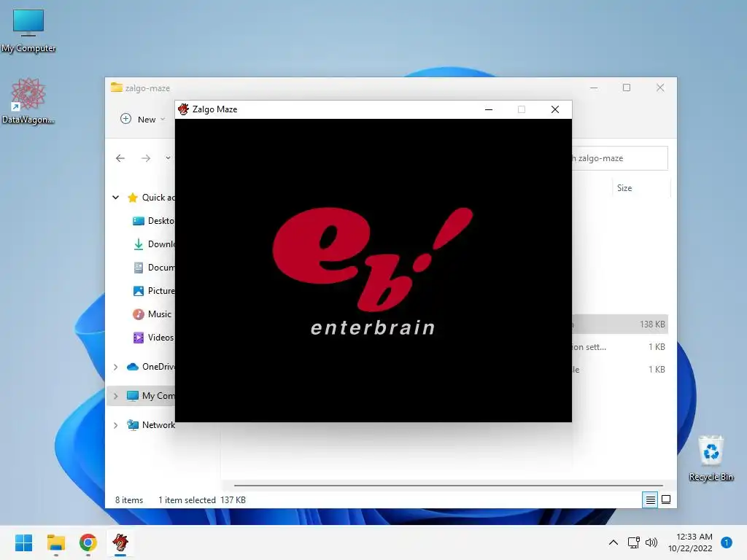This screenshot has height=560, width=747.
Task: Minimize the Zalgo Maze window
Action: 488,109
